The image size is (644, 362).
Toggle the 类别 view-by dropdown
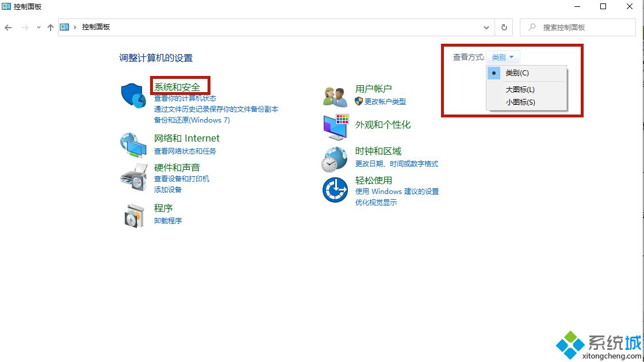(503, 58)
